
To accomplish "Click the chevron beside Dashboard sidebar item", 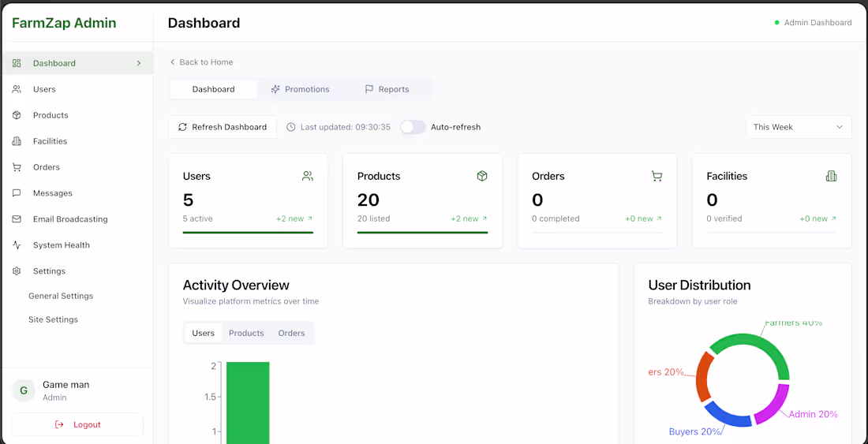I will [x=138, y=63].
